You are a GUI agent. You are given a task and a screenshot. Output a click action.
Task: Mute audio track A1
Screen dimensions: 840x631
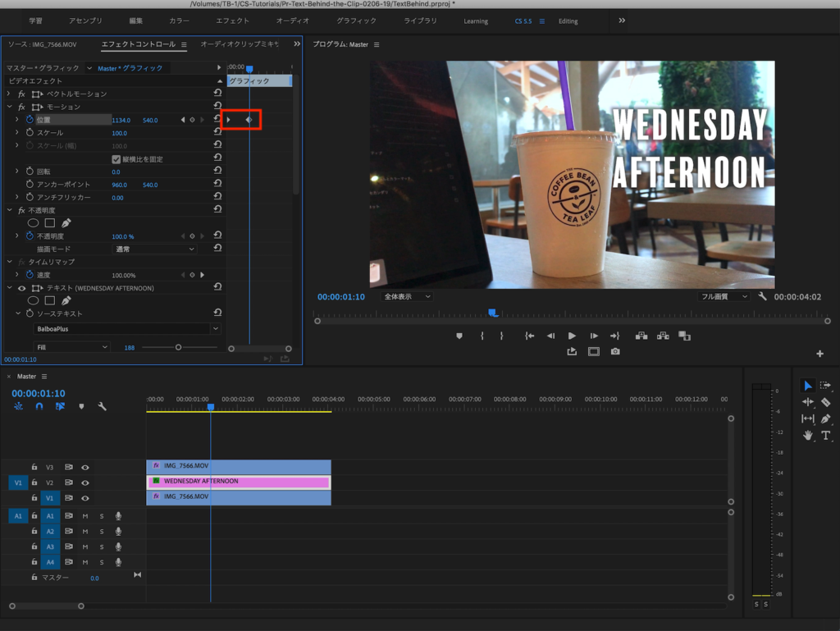[85, 516]
